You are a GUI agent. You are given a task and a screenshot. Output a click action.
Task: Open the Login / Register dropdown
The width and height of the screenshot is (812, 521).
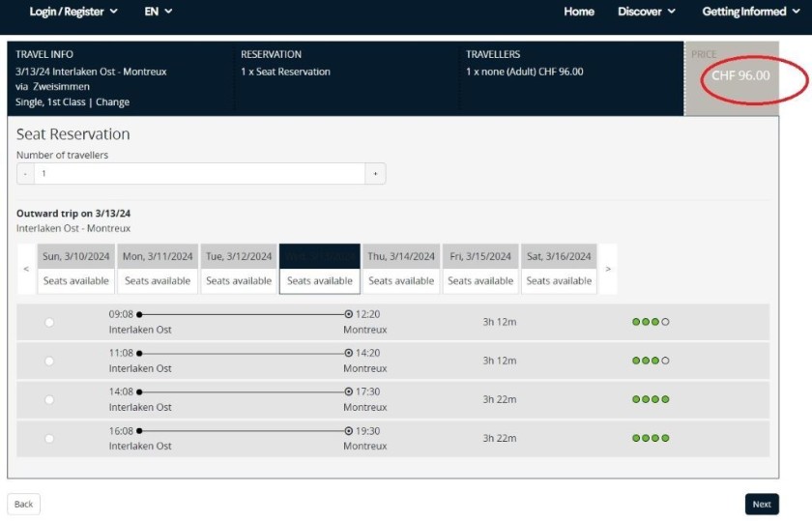click(x=73, y=12)
